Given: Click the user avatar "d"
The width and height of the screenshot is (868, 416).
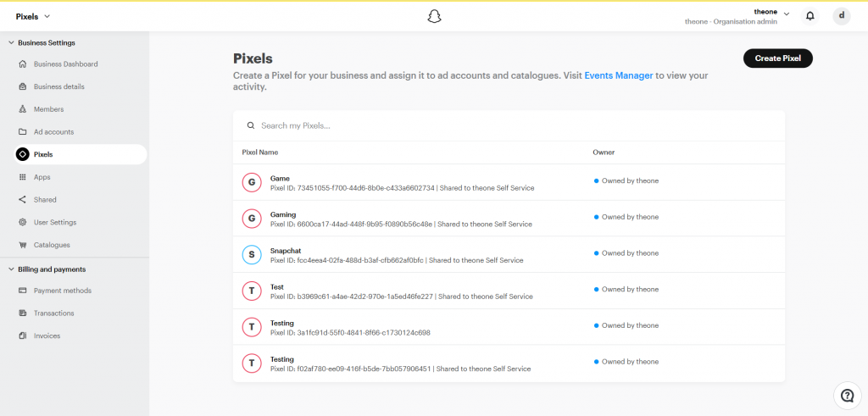Looking at the screenshot, I should click(842, 16).
